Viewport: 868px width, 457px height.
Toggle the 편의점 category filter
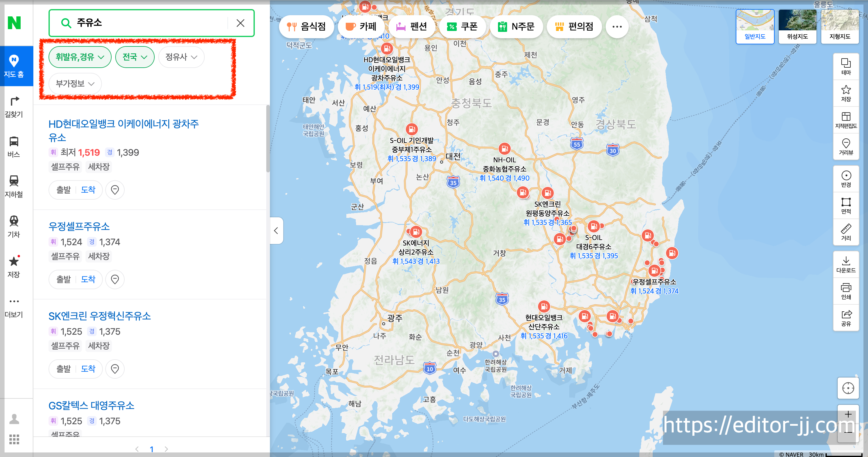click(x=574, y=26)
